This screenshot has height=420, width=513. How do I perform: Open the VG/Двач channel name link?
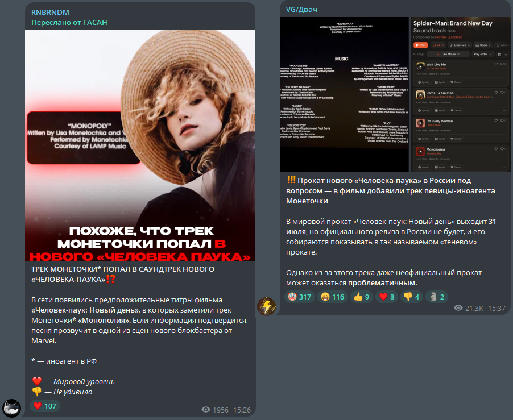301,10
